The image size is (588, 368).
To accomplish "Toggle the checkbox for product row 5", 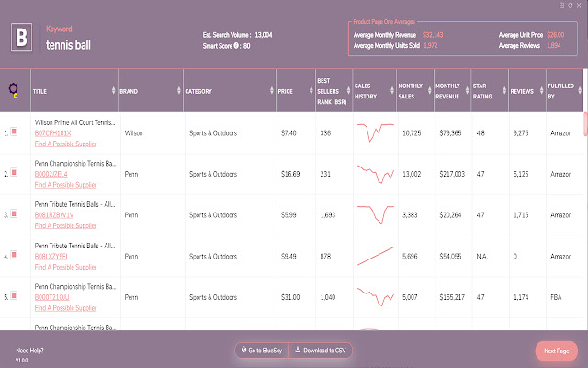I will pos(15,296).
